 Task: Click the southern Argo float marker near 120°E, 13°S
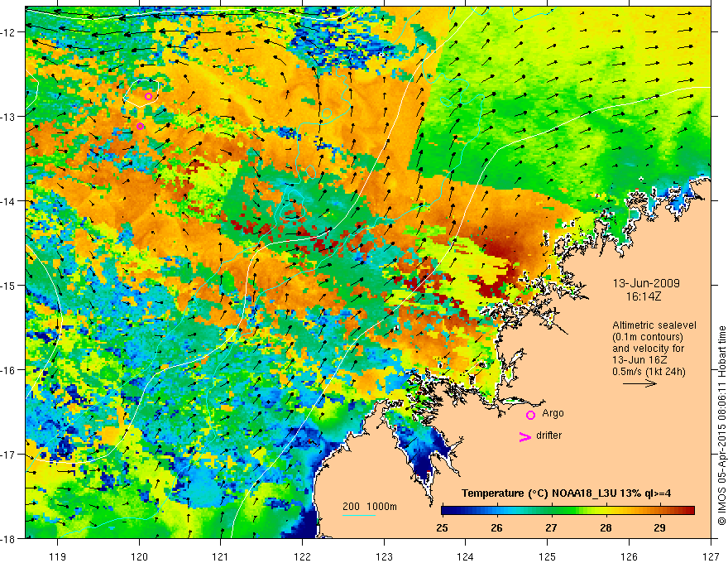coord(140,126)
